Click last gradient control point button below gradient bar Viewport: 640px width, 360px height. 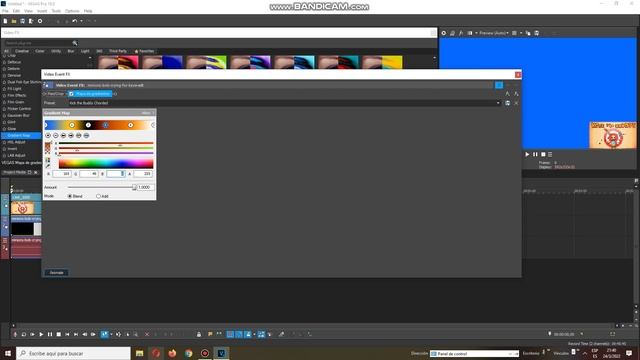[x=87, y=136]
